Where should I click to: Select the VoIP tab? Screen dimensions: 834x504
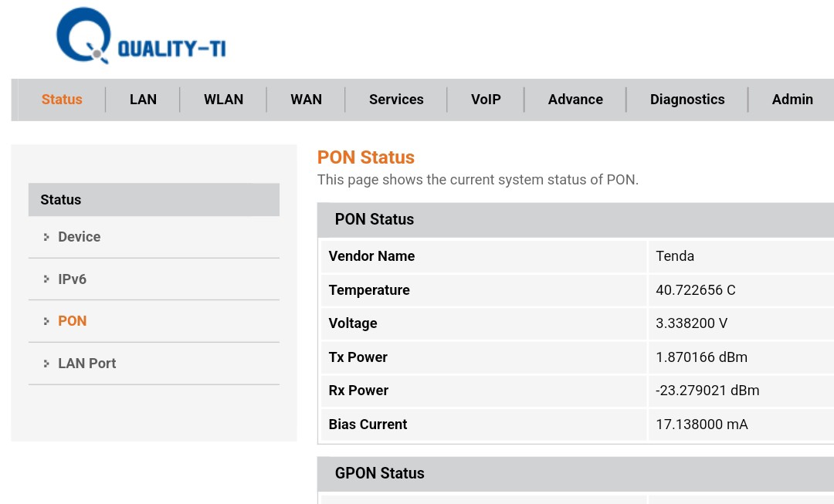pos(486,100)
